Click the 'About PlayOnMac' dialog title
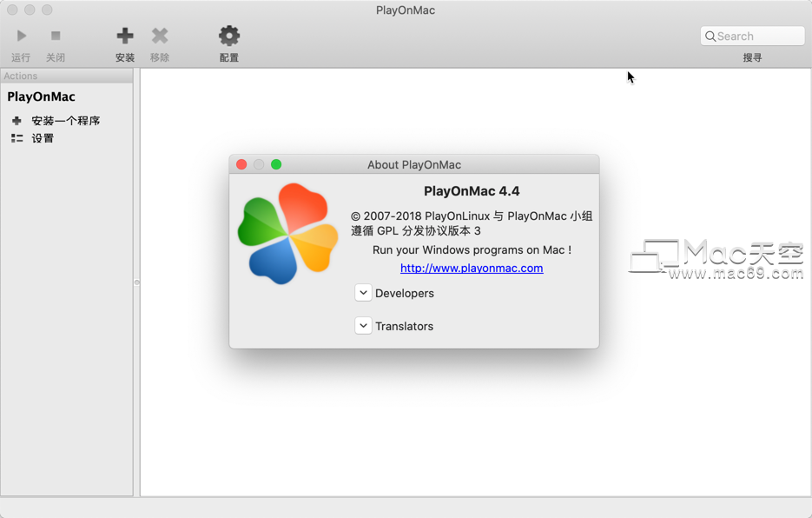812x518 pixels. (x=414, y=165)
